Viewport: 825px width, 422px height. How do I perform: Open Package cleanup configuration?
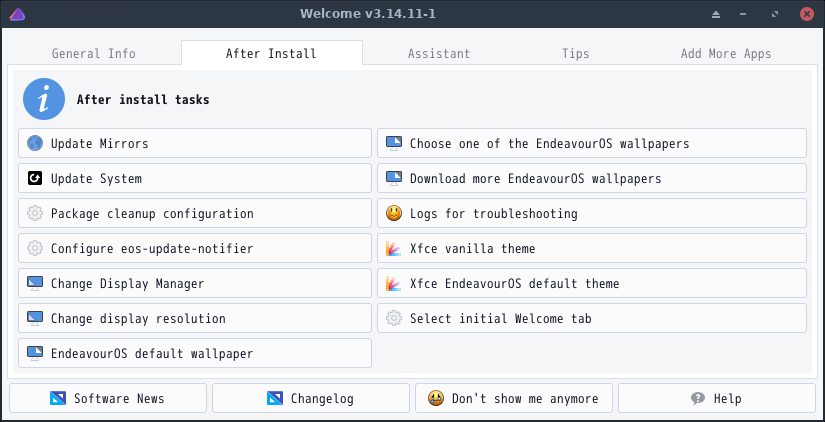tap(195, 213)
